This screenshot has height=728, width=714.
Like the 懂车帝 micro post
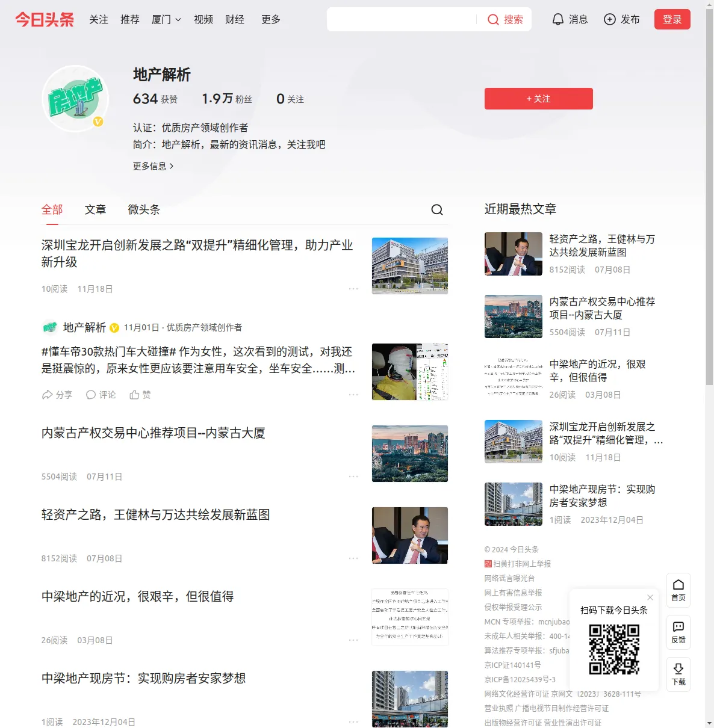(x=140, y=395)
